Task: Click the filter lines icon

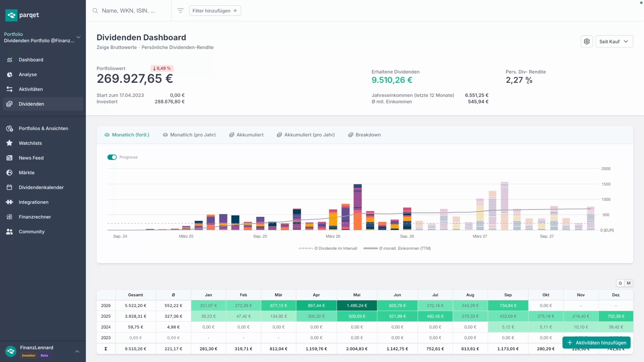Action: pos(180,11)
